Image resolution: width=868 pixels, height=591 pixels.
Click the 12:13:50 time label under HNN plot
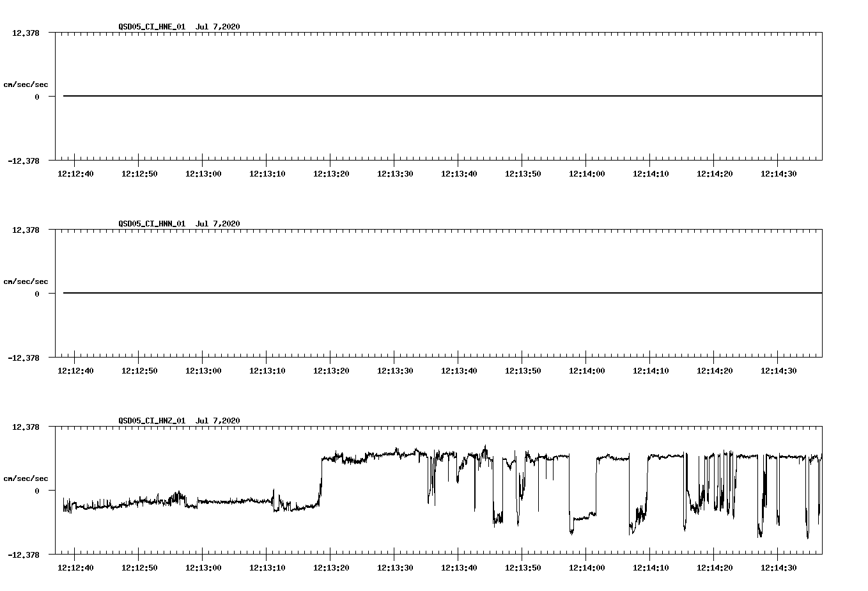[x=523, y=371]
